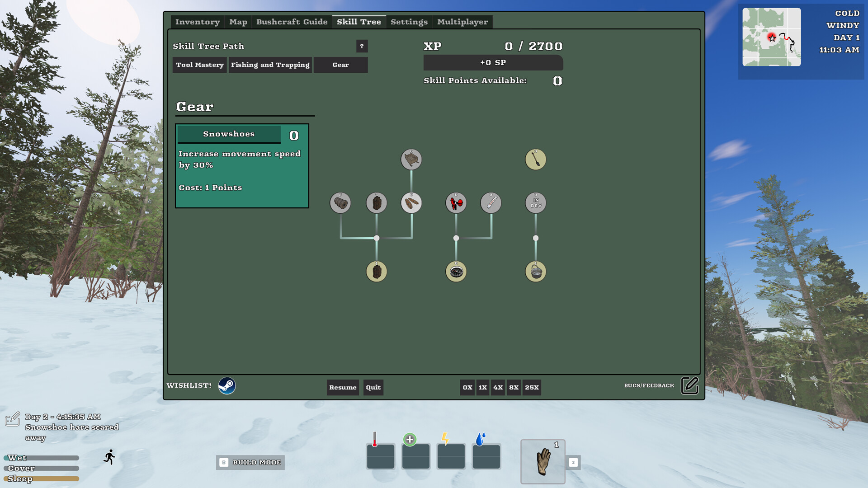The height and width of the screenshot is (488, 868).
Task: Click the WISHLIST! label
Action: click(189, 385)
